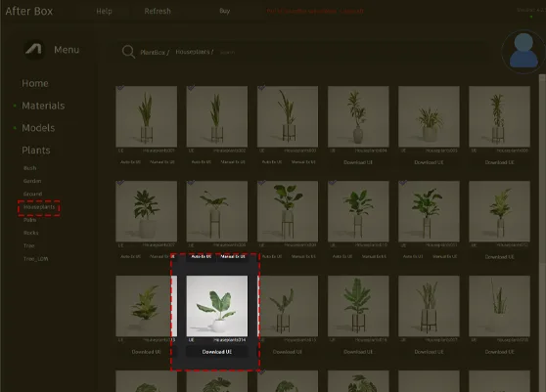Open the Houseplants017 thumbnail
This screenshot has height=392, width=546.
pyautogui.click(x=429, y=306)
